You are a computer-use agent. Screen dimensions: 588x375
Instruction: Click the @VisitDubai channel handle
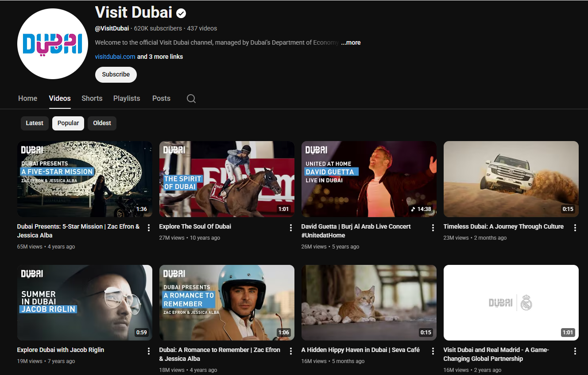(x=112, y=28)
